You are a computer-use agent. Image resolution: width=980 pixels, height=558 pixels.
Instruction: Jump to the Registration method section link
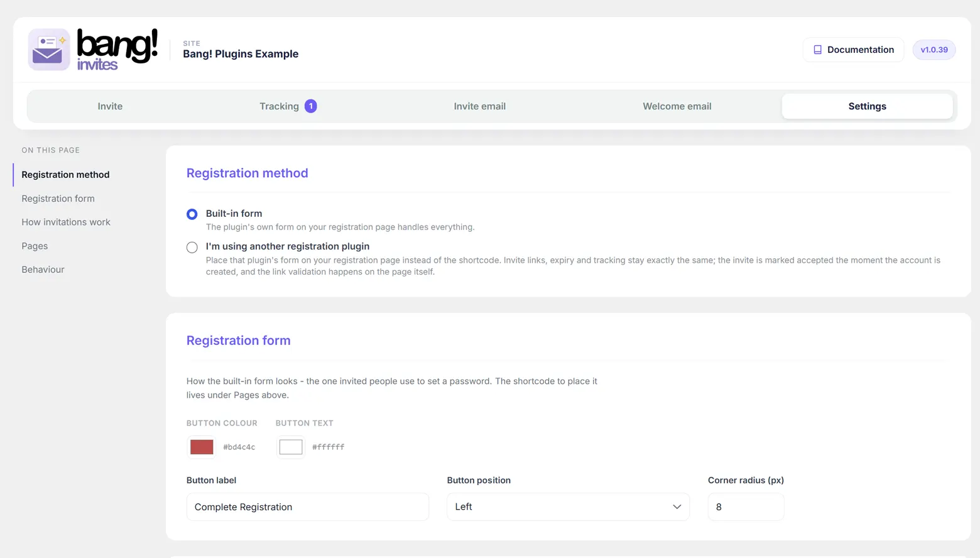(65, 175)
